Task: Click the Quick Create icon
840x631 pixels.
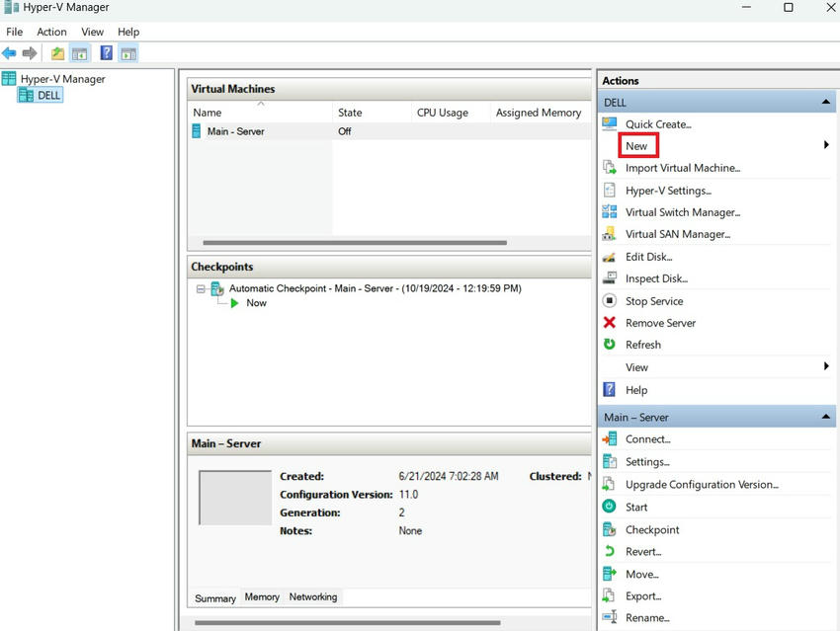Action: [x=609, y=123]
